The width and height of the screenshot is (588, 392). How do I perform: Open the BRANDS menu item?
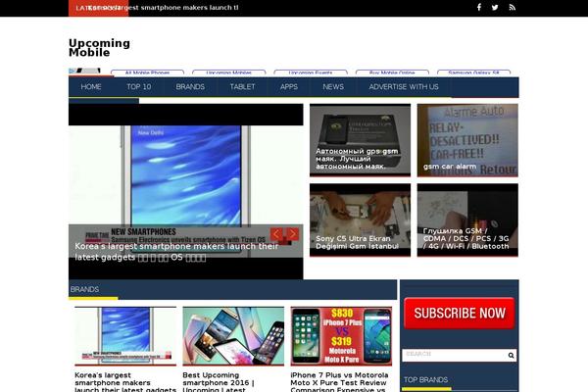(190, 86)
